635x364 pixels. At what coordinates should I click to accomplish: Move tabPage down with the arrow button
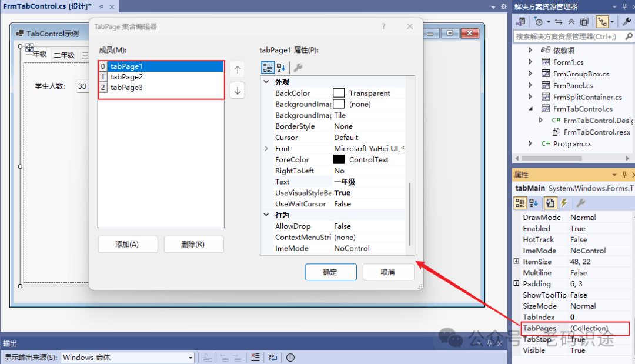[238, 91]
